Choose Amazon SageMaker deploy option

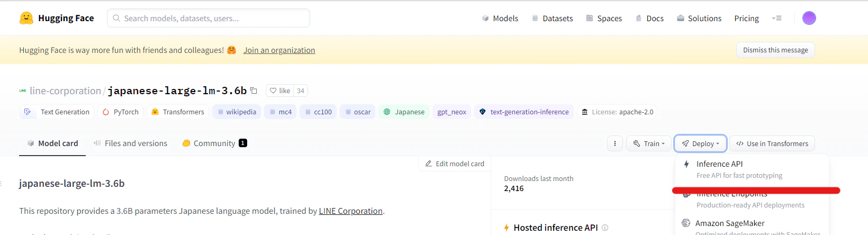pyautogui.click(x=752, y=227)
